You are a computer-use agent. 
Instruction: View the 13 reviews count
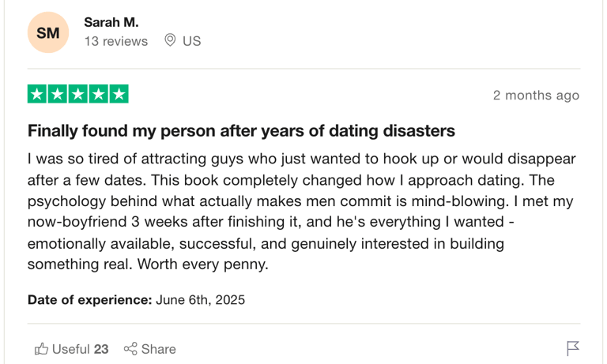116,41
